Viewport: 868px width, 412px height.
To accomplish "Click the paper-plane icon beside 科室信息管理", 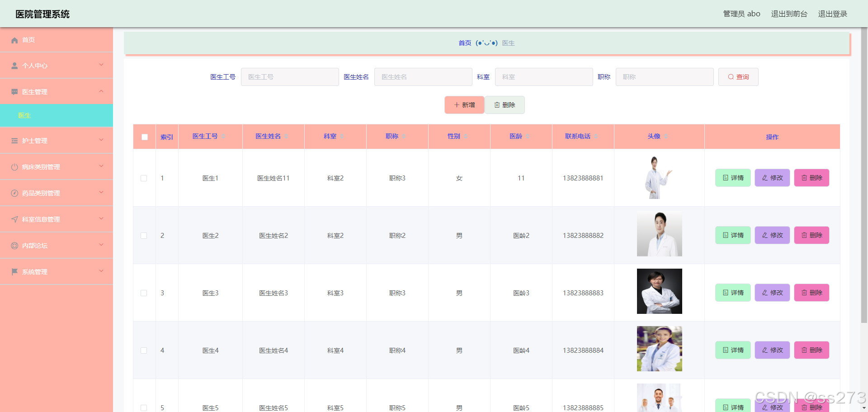I will pos(14,219).
